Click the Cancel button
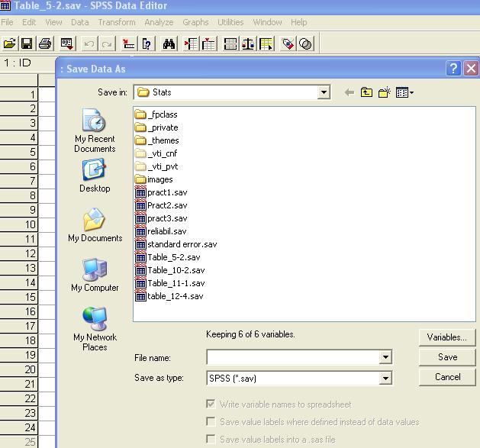Screen dimensions: 480x448 click(x=447, y=377)
